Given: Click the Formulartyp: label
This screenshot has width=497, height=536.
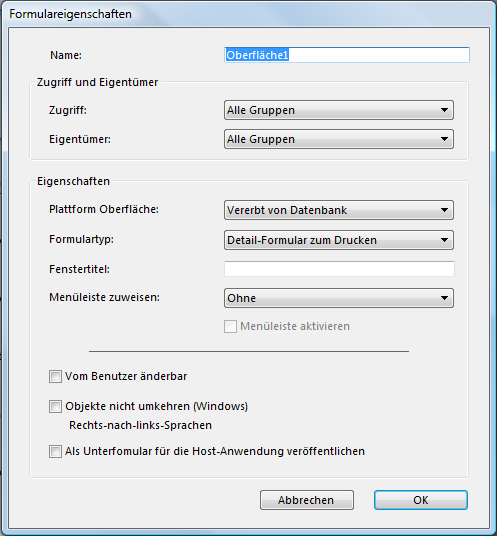Looking at the screenshot, I should [x=81, y=239].
